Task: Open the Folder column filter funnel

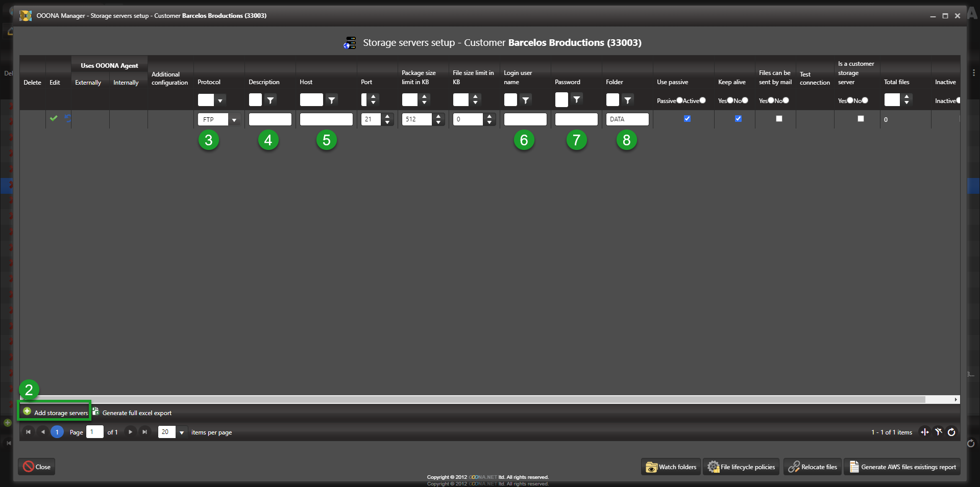Action: tap(628, 100)
